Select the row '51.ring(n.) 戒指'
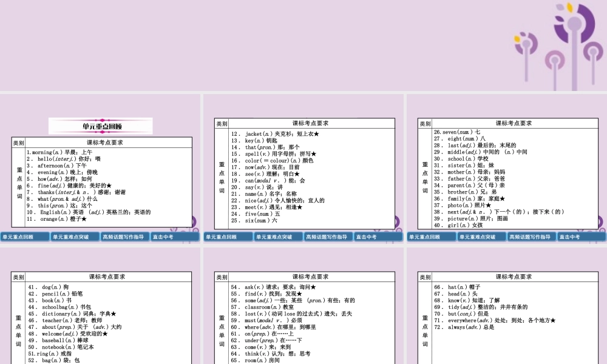The image size is (607, 364). coord(50,354)
